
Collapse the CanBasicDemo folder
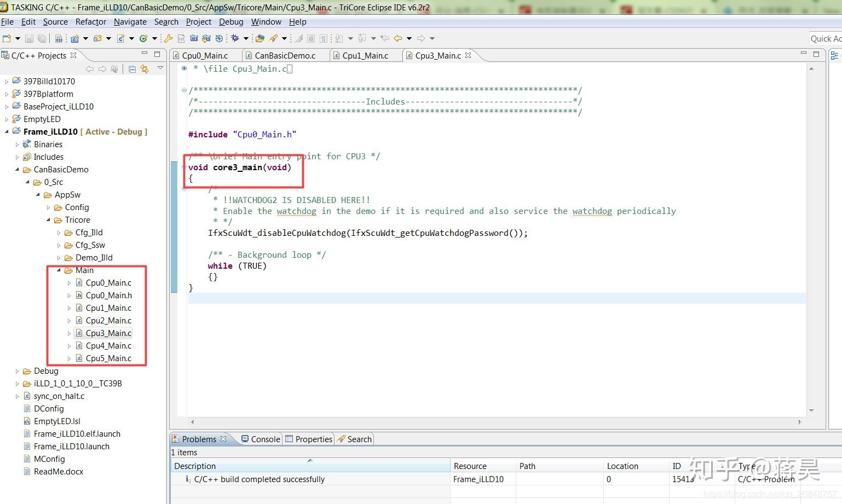[x=18, y=170]
